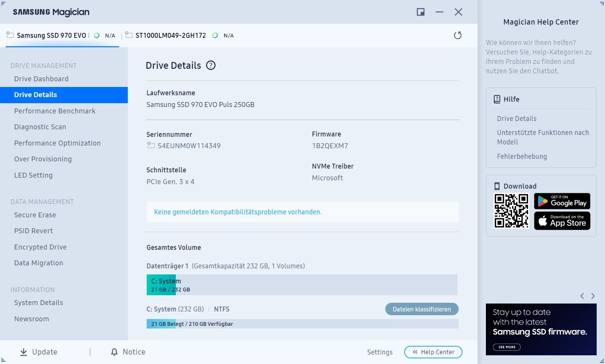Click the green status circle for ST1000LM049
This screenshot has height=364, width=605.
point(215,35)
